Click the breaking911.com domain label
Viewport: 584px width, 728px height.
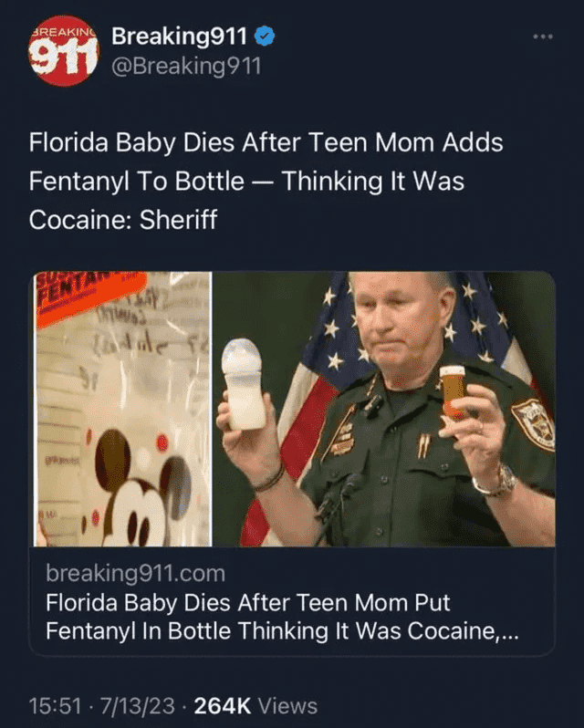pos(136,574)
